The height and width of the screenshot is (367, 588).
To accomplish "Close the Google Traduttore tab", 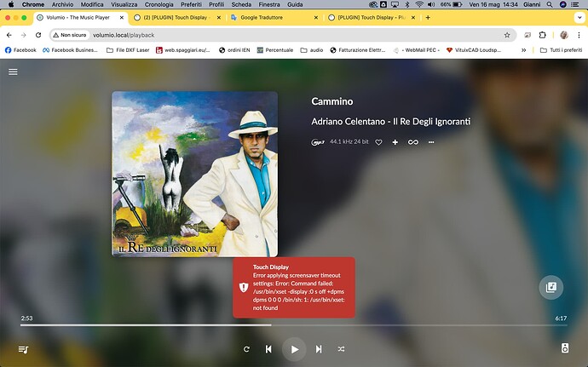I will pyautogui.click(x=316, y=17).
